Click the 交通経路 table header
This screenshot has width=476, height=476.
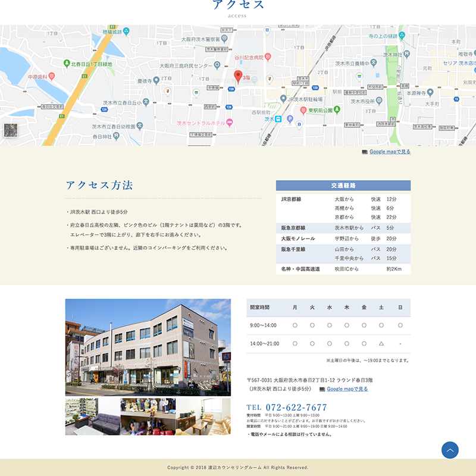[x=343, y=186]
